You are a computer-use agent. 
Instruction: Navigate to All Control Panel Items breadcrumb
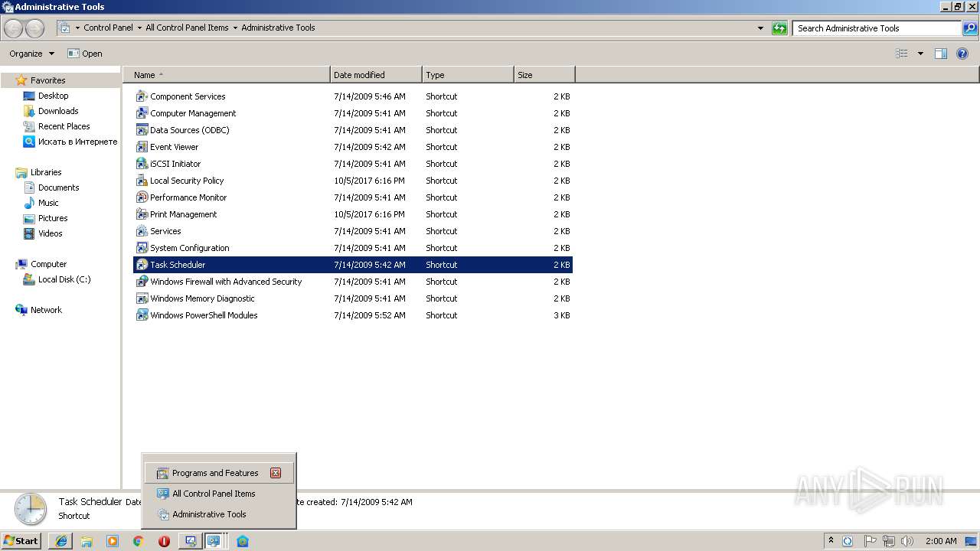187,28
